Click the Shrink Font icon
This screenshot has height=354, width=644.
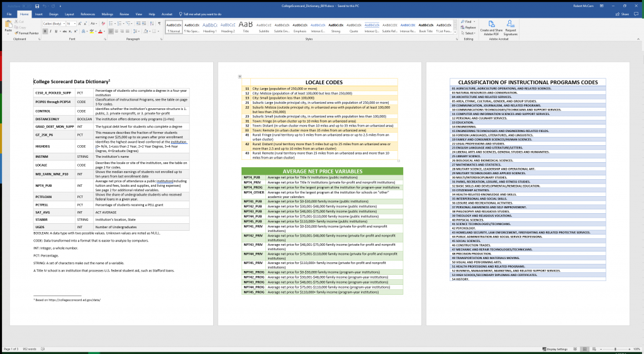[85, 23]
